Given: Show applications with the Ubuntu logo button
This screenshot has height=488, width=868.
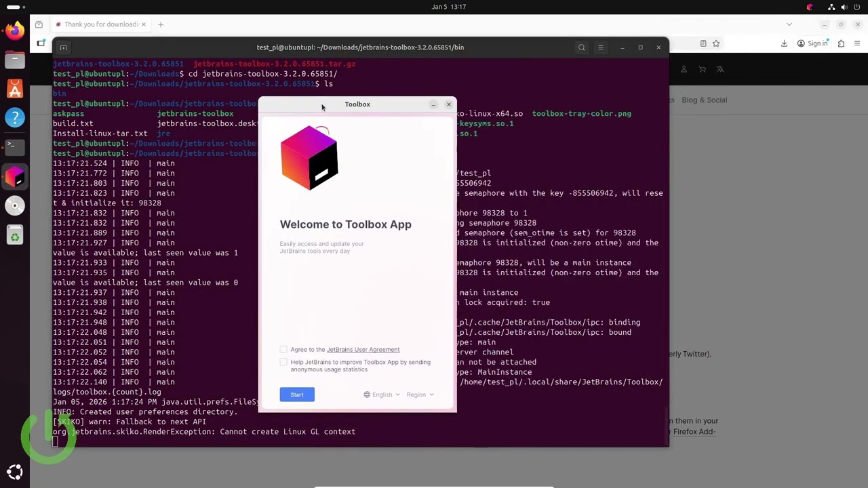Looking at the screenshot, I should click(x=14, y=472).
